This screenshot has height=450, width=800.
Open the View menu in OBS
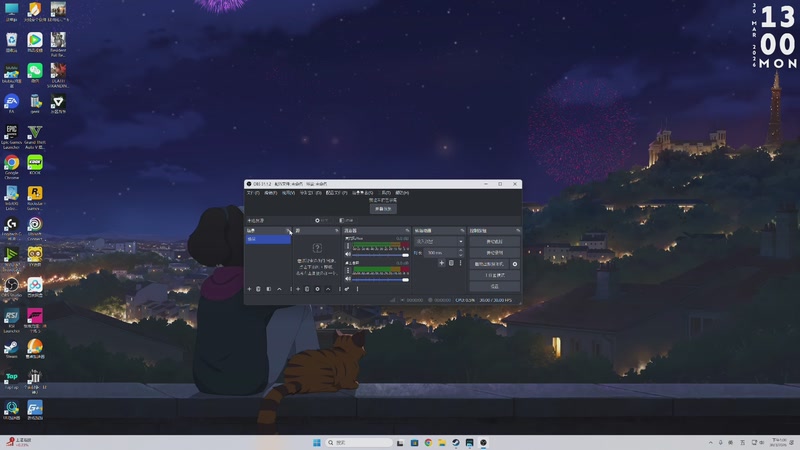288,193
